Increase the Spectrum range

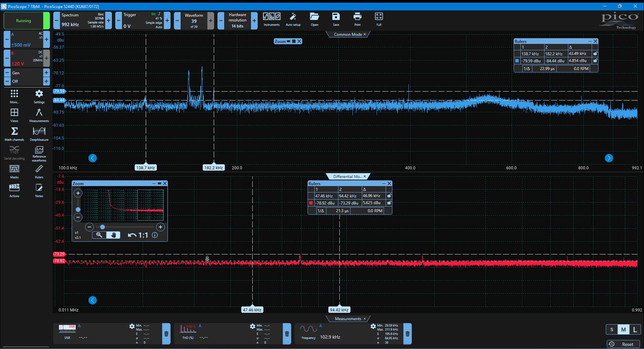[x=108, y=21]
